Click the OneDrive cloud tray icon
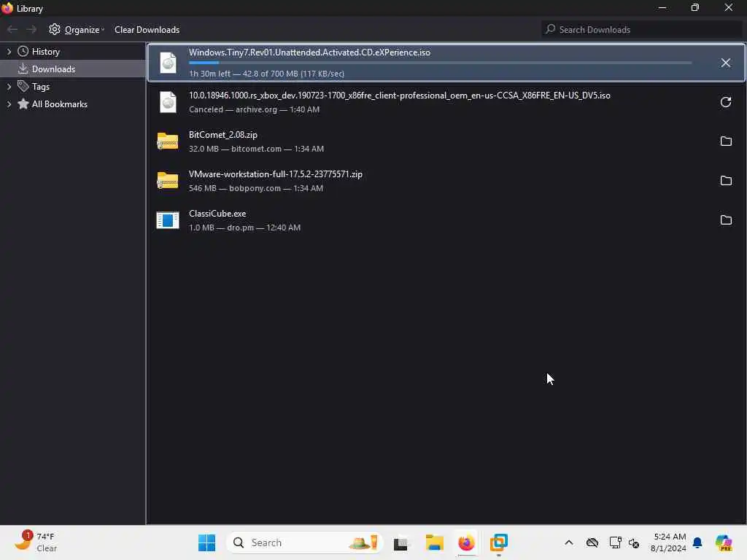 592,542
